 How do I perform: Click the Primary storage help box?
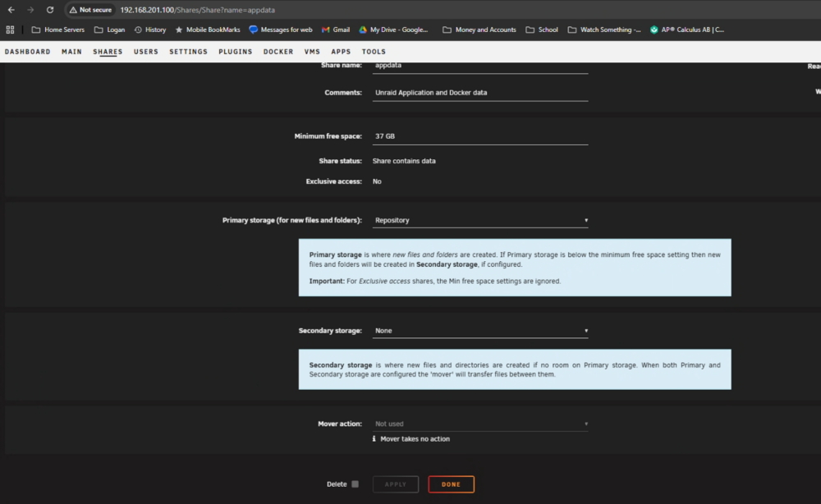click(515, 268)
